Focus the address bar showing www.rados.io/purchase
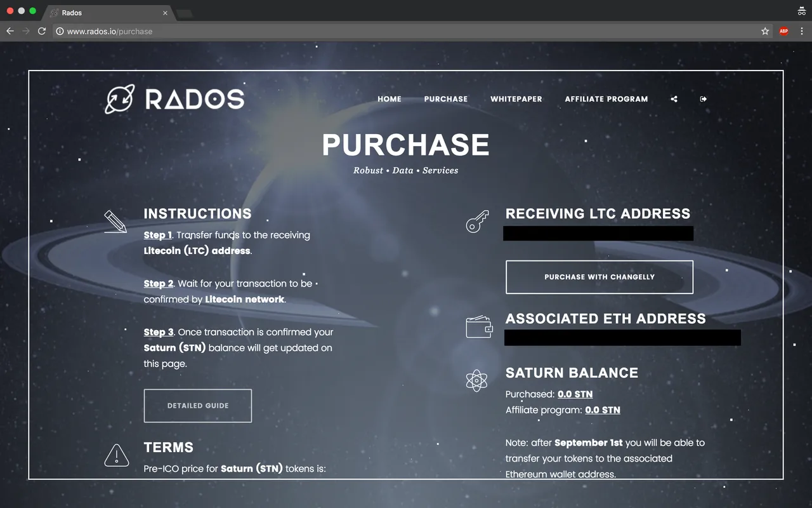The image size is (812, 508). [x=406, y=31]
